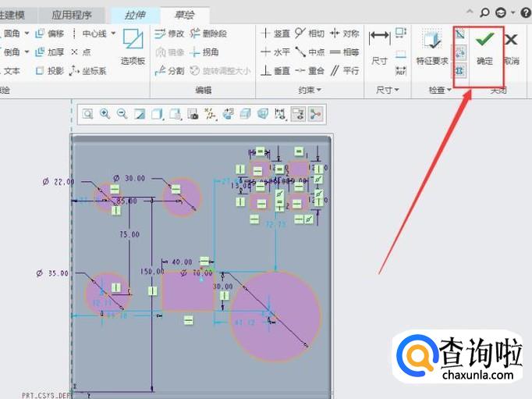Switch to the 拉伸 extrude tab
This screenshot has width=532, height=399.
[x=135, y=16]
